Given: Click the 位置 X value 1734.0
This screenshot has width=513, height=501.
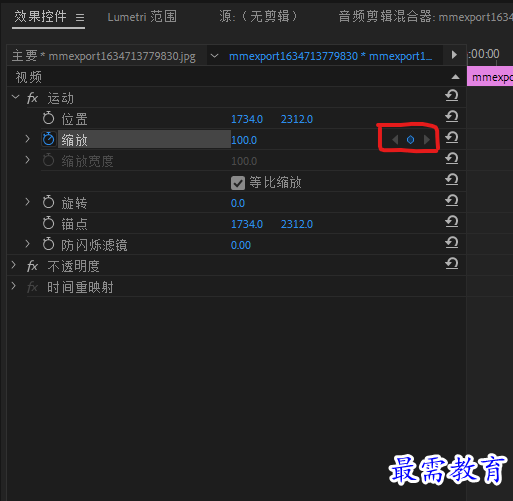Looking at the screenshot, I should (x=247, y=119).
